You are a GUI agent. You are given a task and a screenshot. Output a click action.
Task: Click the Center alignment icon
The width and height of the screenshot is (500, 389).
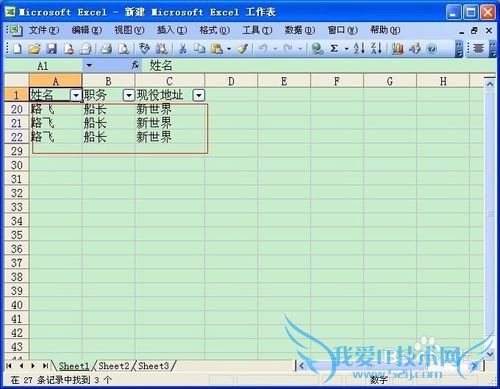[479, 49]
